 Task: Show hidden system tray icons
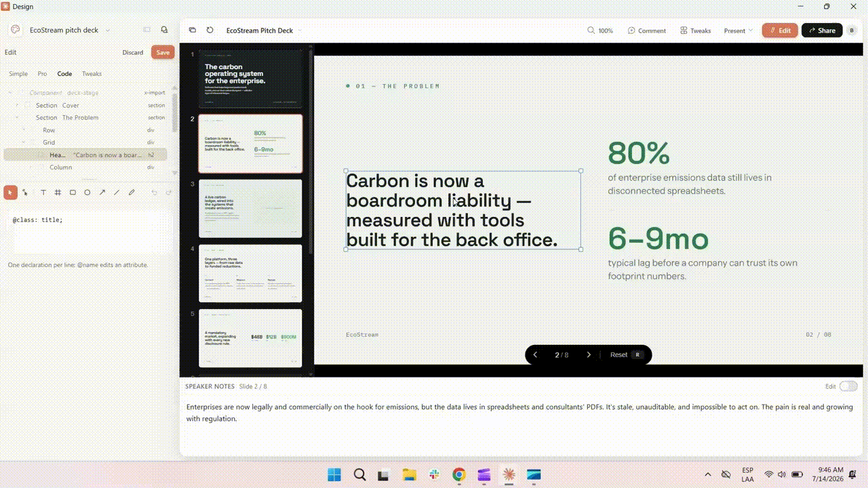[x=708, y=474]
